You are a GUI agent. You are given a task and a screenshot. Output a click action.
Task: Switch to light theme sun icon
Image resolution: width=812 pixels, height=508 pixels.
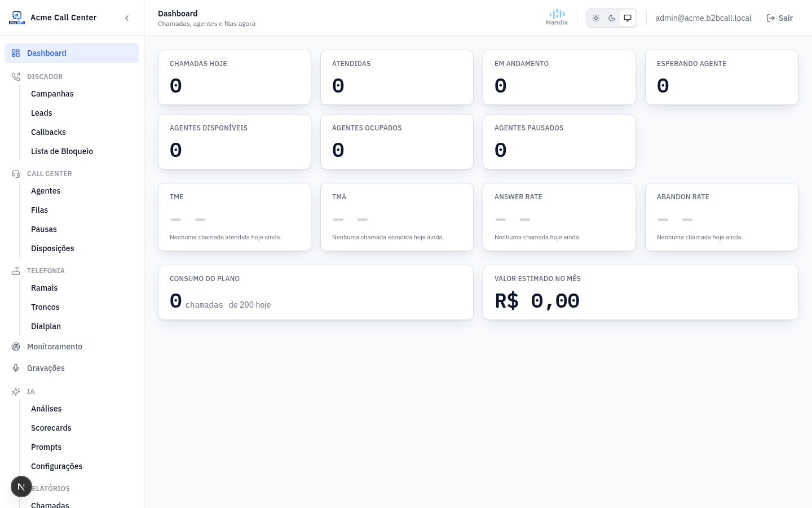pyautogui.click(x=596, y=18)
